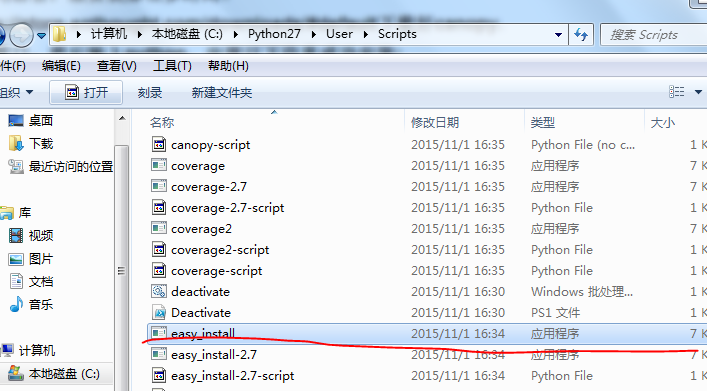Image resolution: width=707 pixels, height=391 pixels.
Task: Click the refresh button beside address bar
Action: [x=581, y=35]
